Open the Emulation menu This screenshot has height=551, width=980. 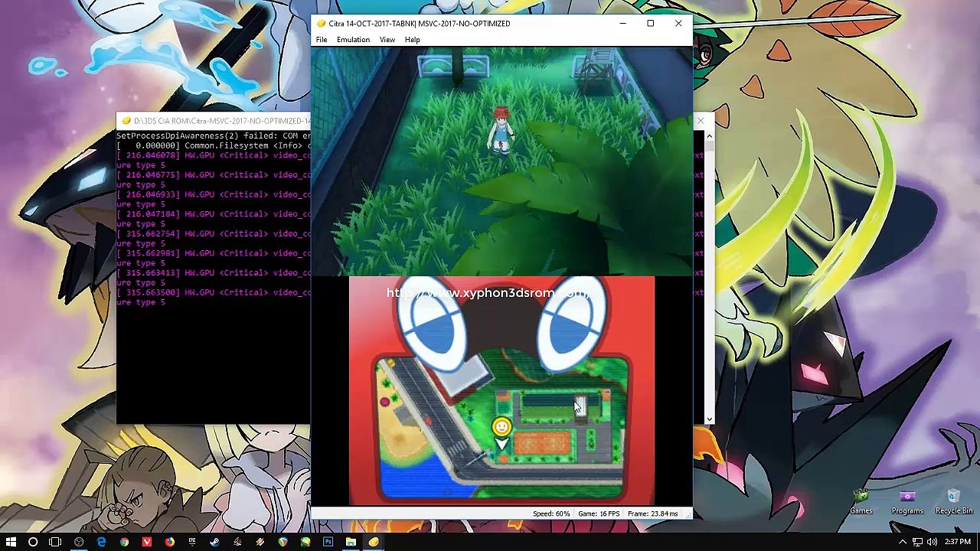pyautogui.click(x=353, y=40)
